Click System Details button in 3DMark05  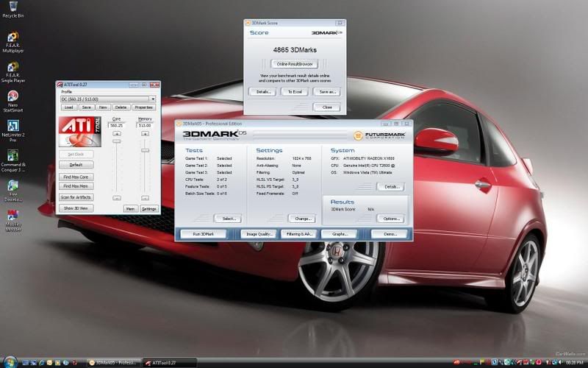click(390, 187)
